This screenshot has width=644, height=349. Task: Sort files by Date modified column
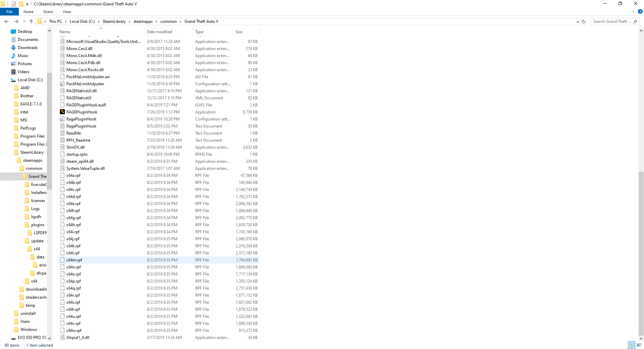pos(169,32)
